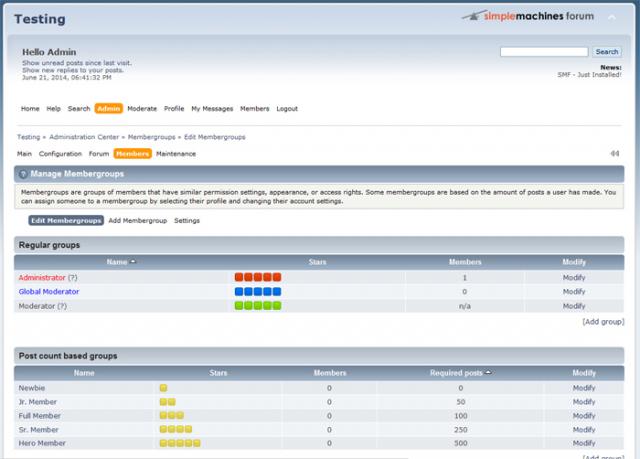Open the Configuration admin tab
This screenshot has width=640, height=459.
pyautogui.click(x=60, y=154)
